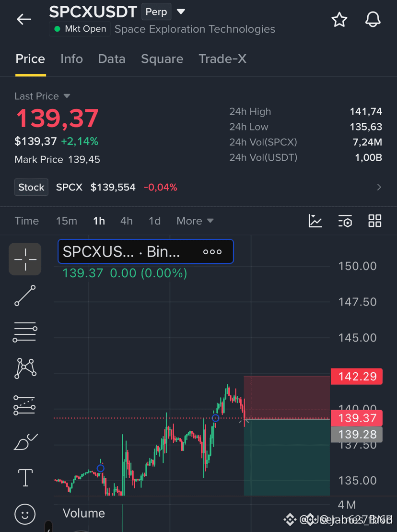
Task: Tap the 24h High value 141,74
Action: pos(366,111)
